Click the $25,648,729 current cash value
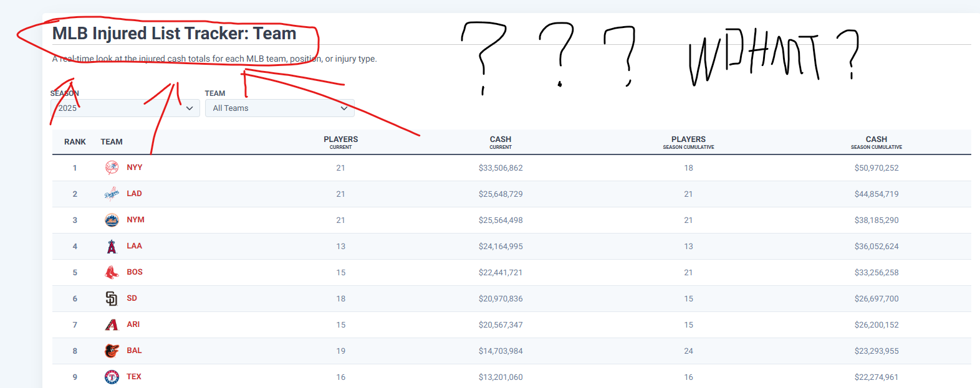The height and width of the screenshot is (388, 980). (501, 194)
